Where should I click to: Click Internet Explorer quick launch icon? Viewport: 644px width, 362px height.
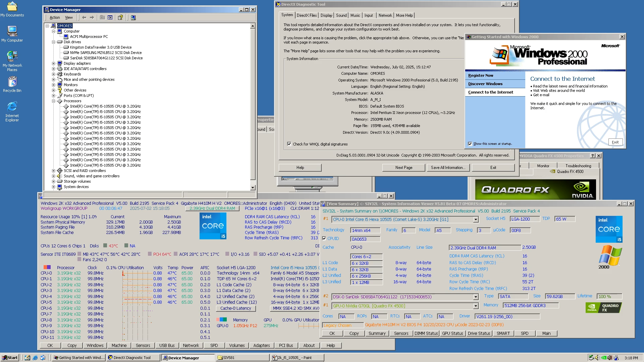pyautogui.click(x=35, y=358)
